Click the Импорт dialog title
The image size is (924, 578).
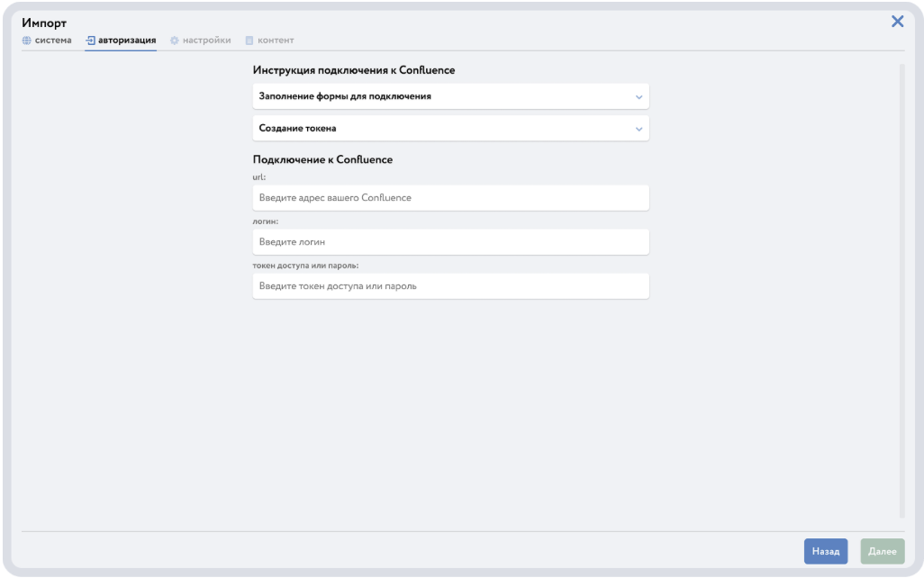(x=44, y=23)
